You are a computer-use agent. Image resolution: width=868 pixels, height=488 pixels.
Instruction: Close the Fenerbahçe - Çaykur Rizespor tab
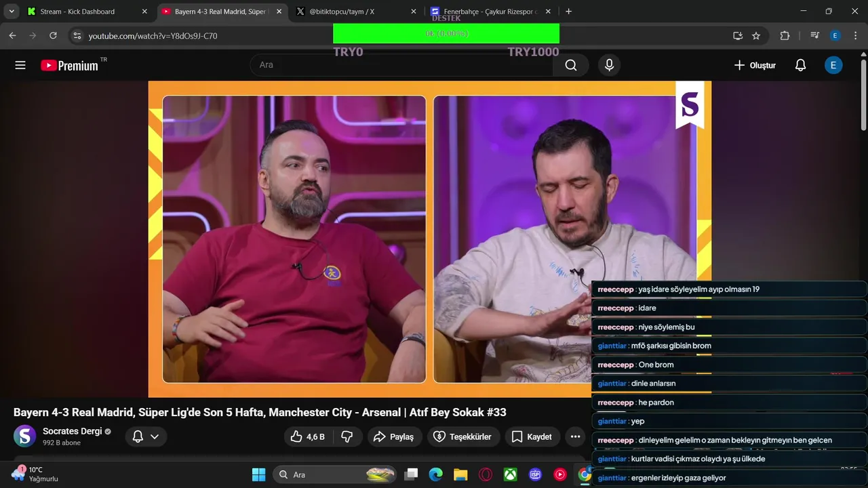point(549,12)
